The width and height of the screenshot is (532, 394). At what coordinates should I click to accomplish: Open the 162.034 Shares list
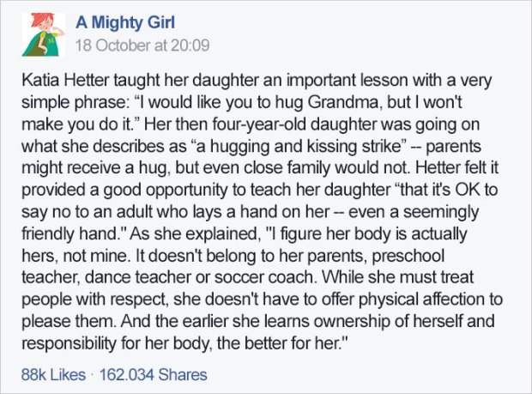coord(154,374)
